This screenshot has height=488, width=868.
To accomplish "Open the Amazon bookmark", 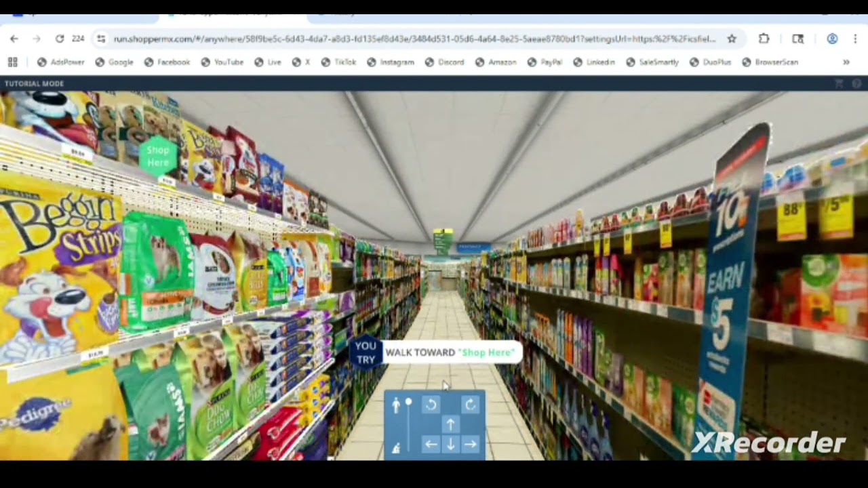I will pos(496,62).
